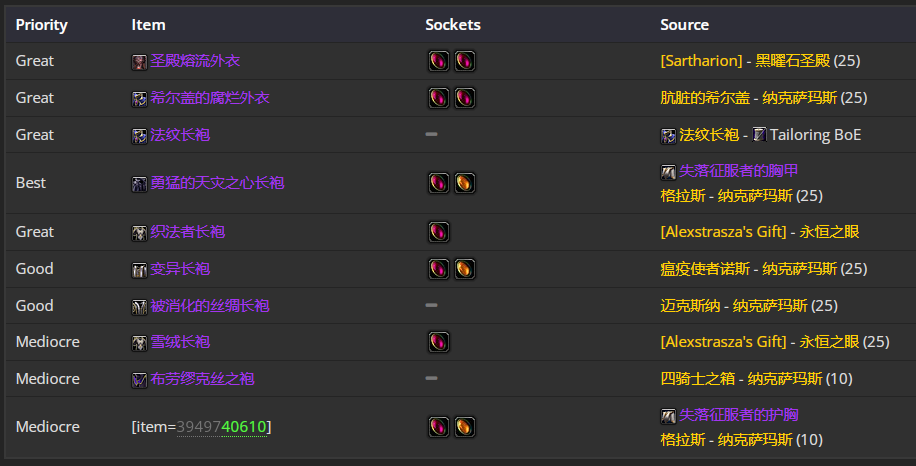Open the 肮脏的希尔盖 - 纳克萨玛斯 source link
The height and width of the screenshot is (466, 916).
pyautogui.click(x=749, y=98)
